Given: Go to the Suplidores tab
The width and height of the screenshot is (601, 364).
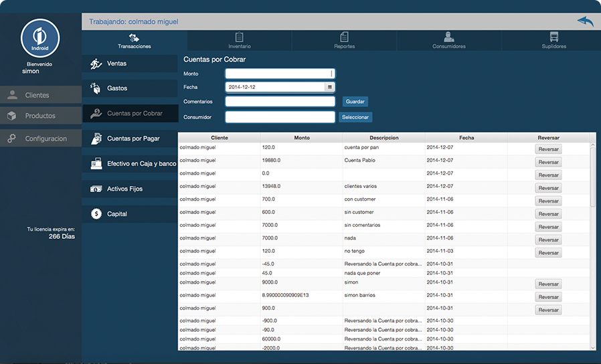Looking at the screenshot, I should 553,40.
